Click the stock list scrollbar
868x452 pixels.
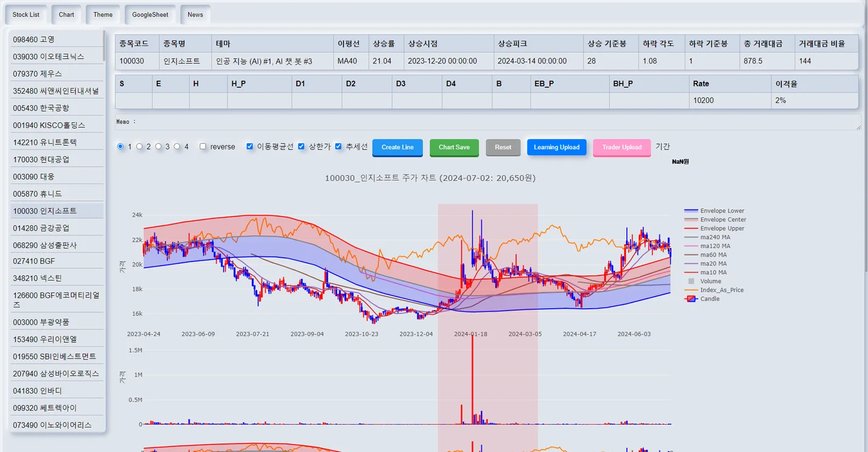(104, 46)
